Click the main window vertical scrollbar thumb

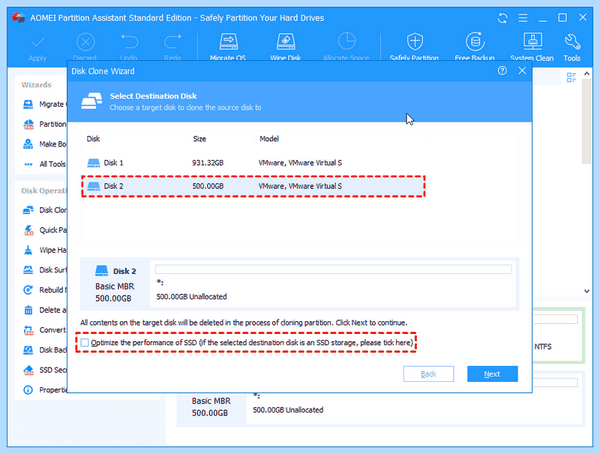(x=587, y=121)
